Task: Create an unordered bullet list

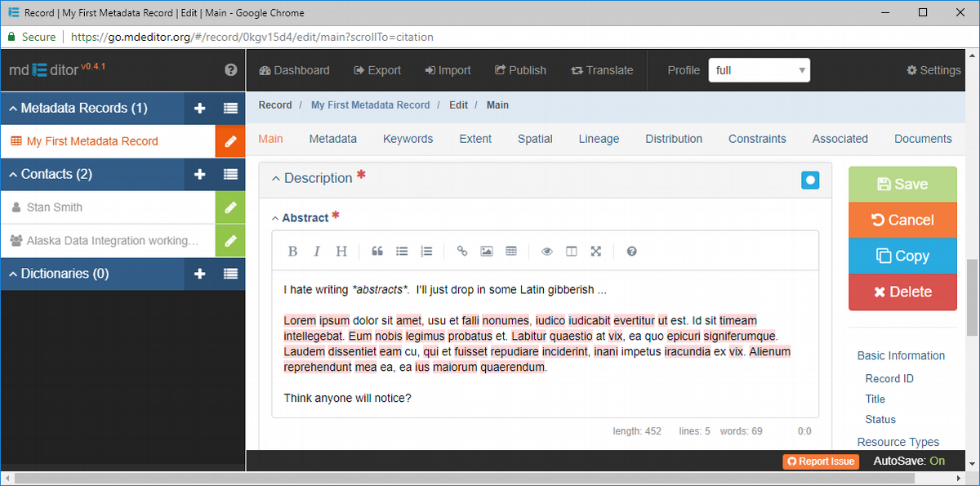Action: click(x=402, y=252)
